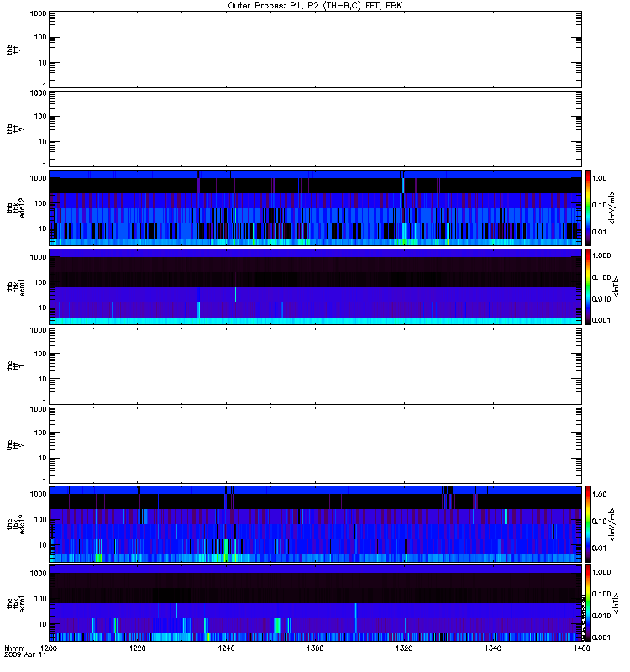Click the 0.001 value on thc scm1 color bar

[601, 638]
